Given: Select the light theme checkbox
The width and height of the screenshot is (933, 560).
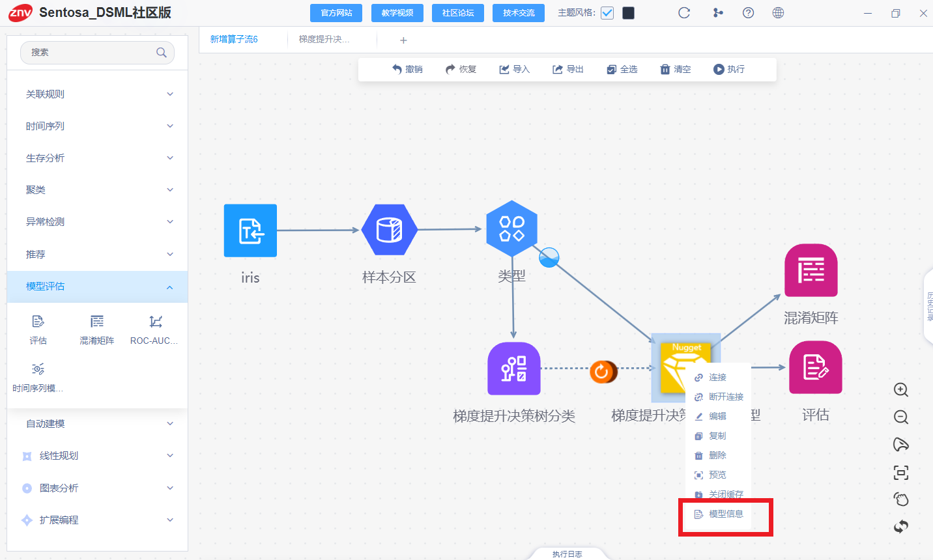Looking at the screenshot, I should pos(607,13).
